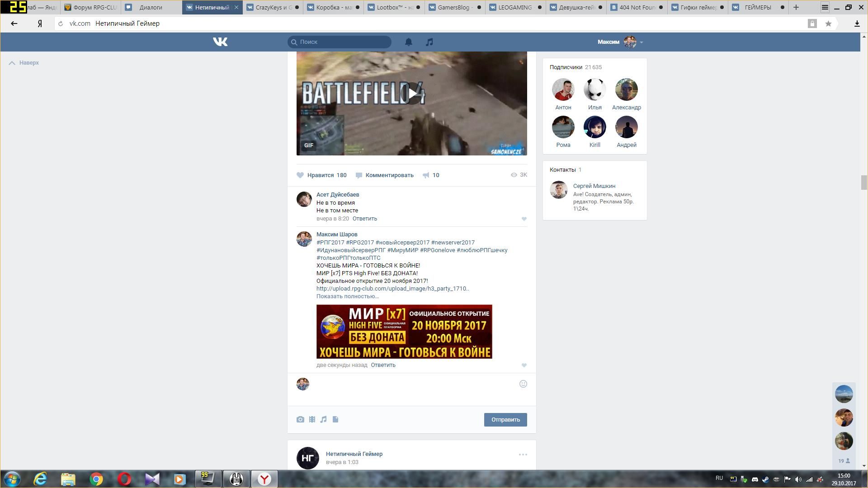Click the VK logo in header
Image resolution: width=868 pixels, height=488 pixels.
pos(220,42)
